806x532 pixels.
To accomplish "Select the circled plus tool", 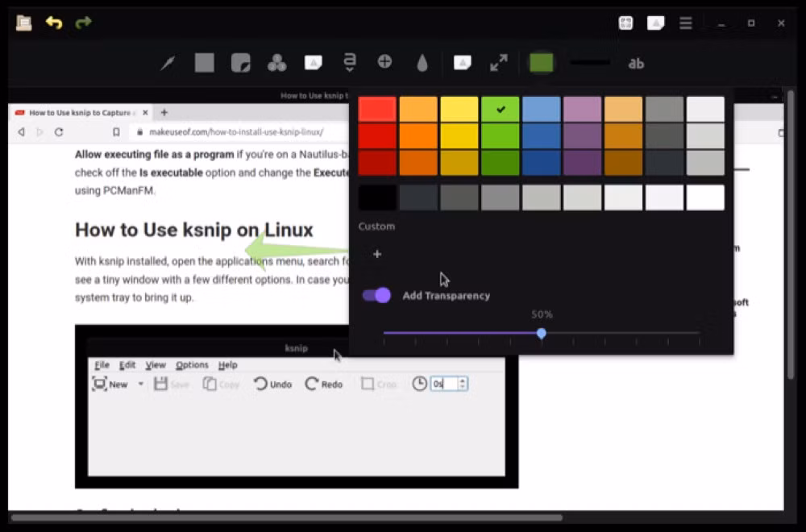I will tap(384, 62).
